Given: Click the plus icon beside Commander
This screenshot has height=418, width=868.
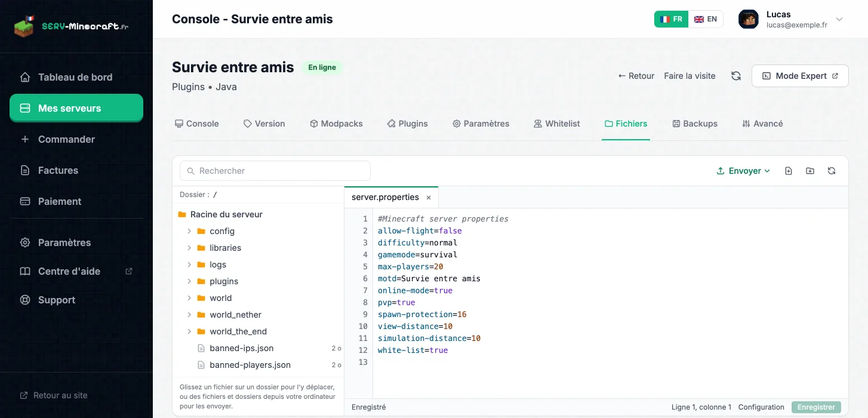Looking at the screenshot, I should pos(25,139).
